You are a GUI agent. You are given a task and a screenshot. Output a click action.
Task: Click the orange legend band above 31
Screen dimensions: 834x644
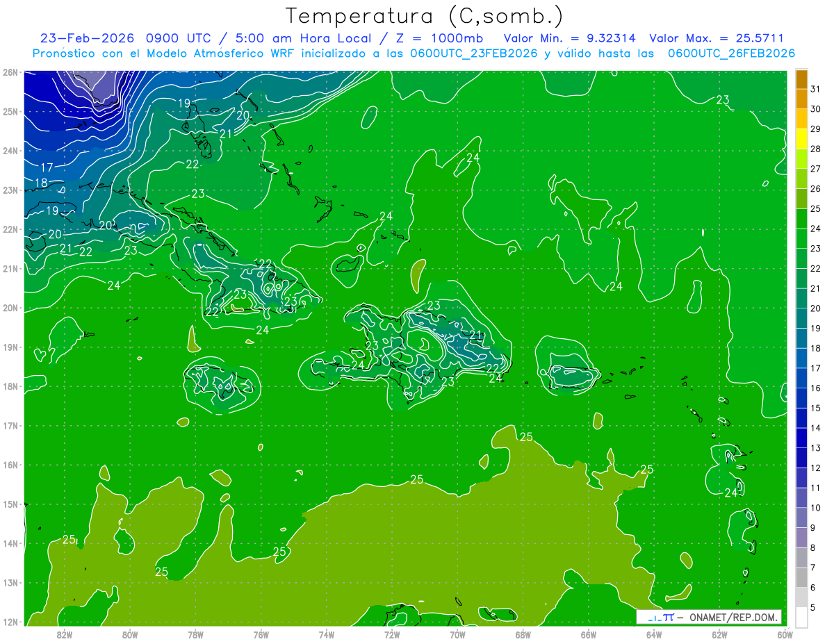coord(801,79)
